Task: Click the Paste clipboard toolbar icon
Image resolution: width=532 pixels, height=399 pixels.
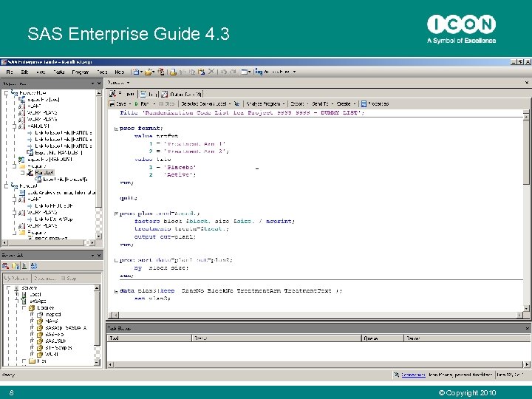Action: pos(202,72)
